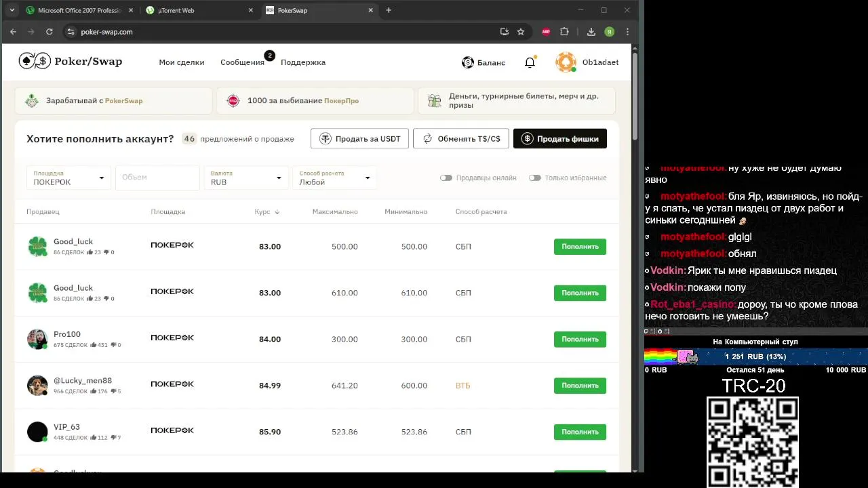The image size is (868, 488).
Task: Go back with the browser back arrow
Action: pyautogui.click(x=13, y=31)
